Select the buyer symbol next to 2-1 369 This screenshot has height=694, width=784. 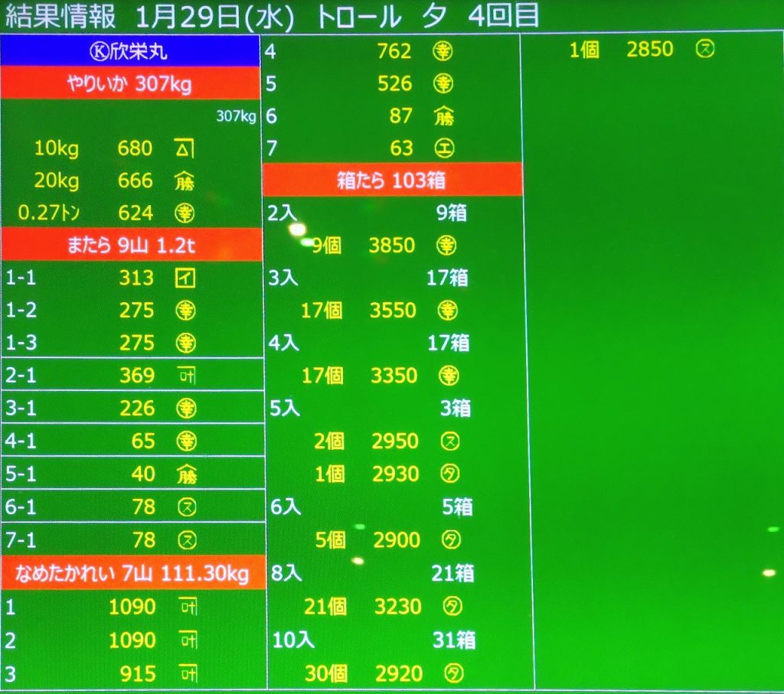(185, 376)
